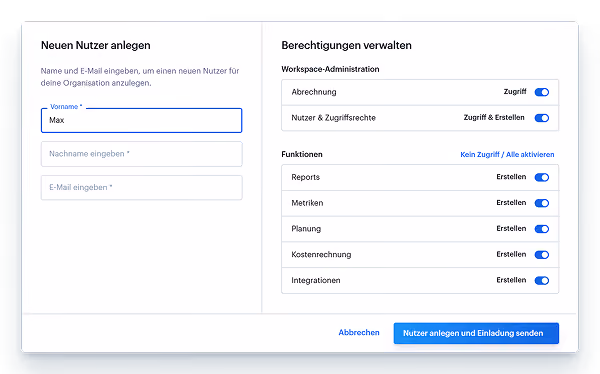Viewport: 600px width, 374px height.
Task: Toggle the Integrationen permission switch
Action: (541, 281)
